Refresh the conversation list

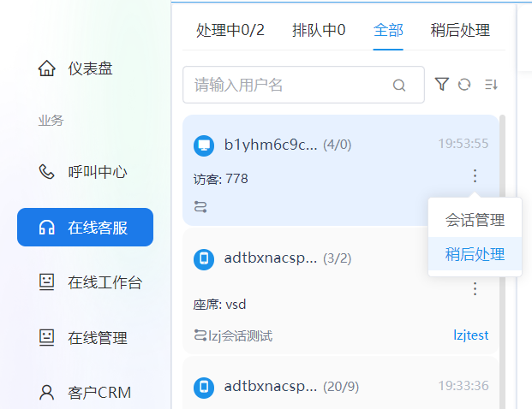464,85
